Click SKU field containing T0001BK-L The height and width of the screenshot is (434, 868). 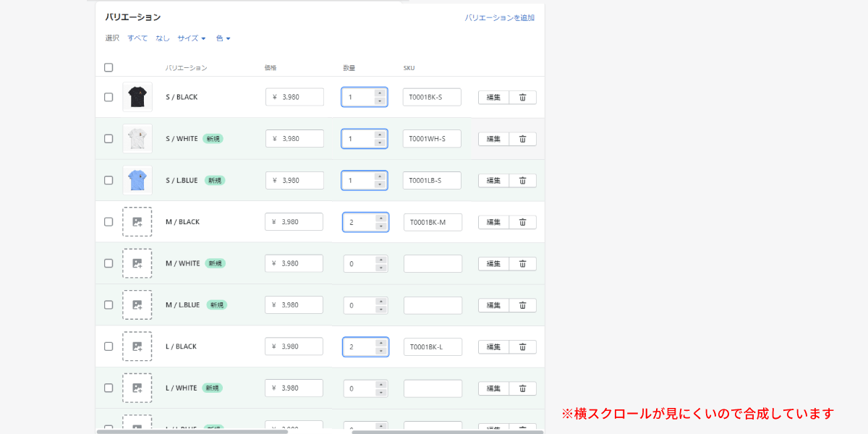pyautogui.click(x=433, y=346)
